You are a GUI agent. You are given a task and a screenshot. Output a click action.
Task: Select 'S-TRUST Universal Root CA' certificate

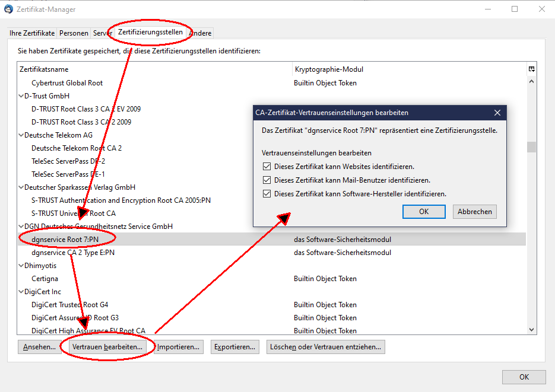[x=74, y=213]
